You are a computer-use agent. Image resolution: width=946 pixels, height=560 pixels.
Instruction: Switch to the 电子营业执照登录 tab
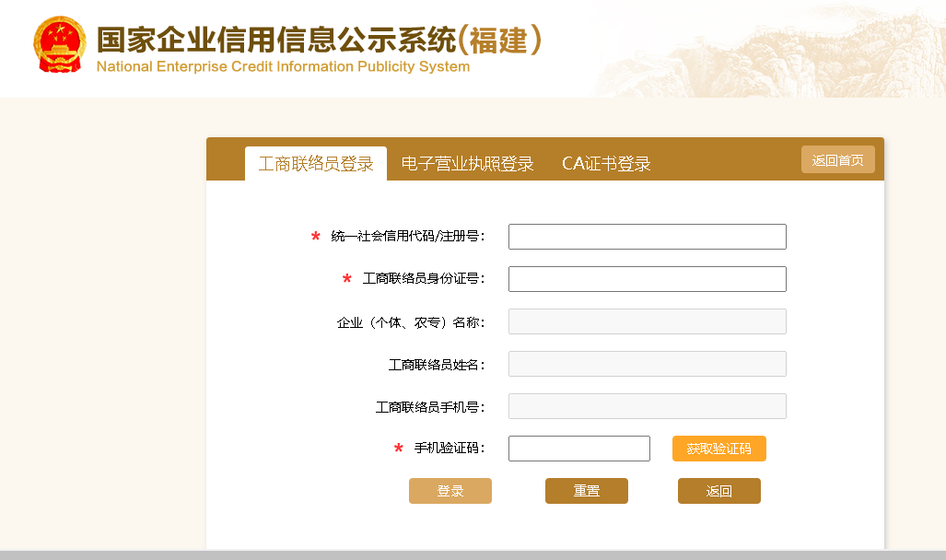coord(467,163)
